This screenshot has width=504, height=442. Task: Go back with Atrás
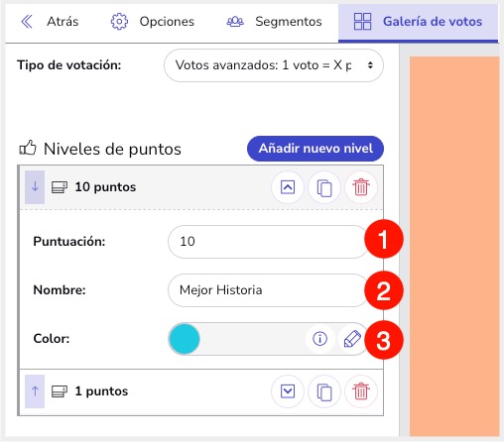50,22
